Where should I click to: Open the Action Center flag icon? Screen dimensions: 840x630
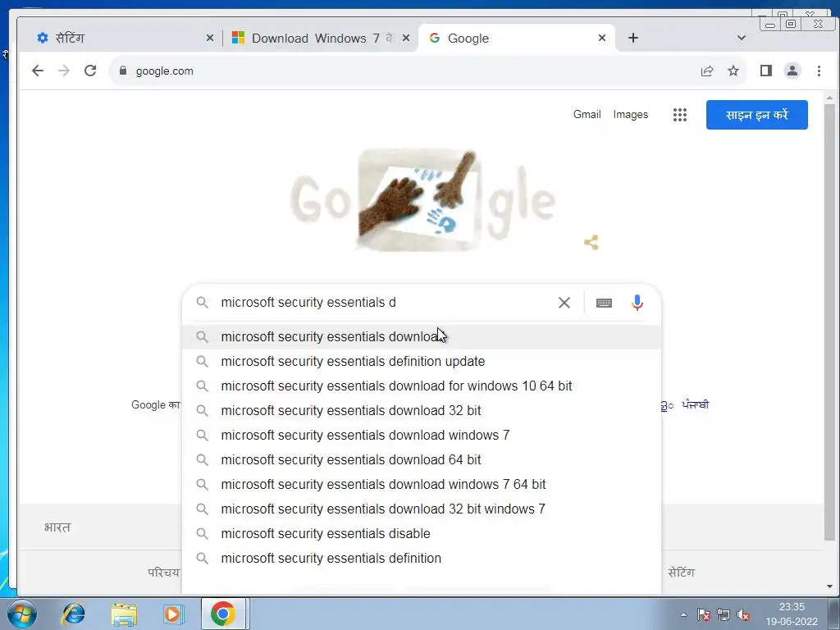[704, 614]
